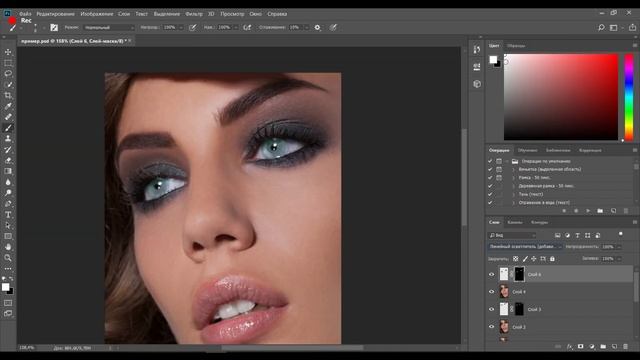Toggle pressure for opacity icon
640x360 pixels.
click(x=192, y=27)
